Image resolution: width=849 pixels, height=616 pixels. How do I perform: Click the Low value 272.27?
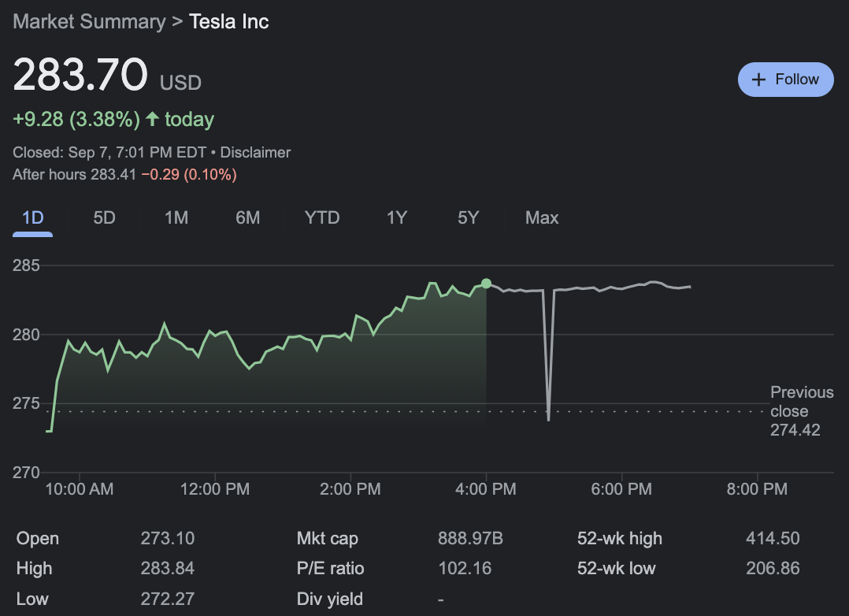pos(167,598)
